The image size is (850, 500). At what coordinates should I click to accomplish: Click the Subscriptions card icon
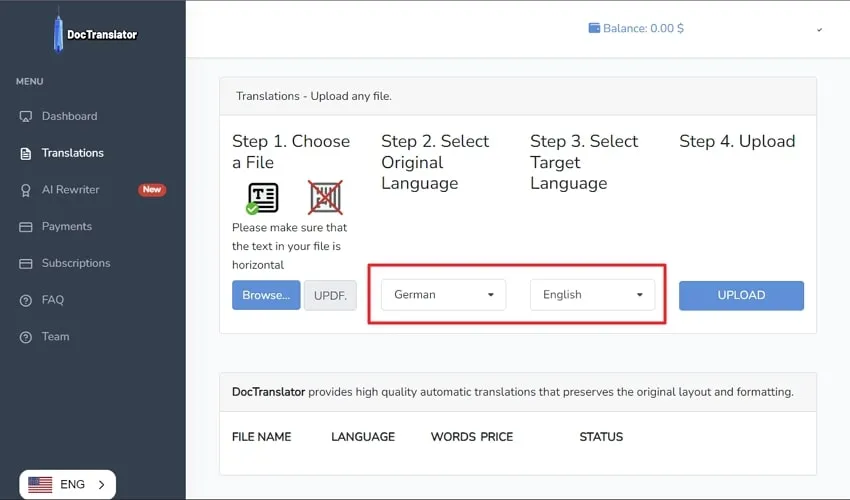click(x=25, y=264)
